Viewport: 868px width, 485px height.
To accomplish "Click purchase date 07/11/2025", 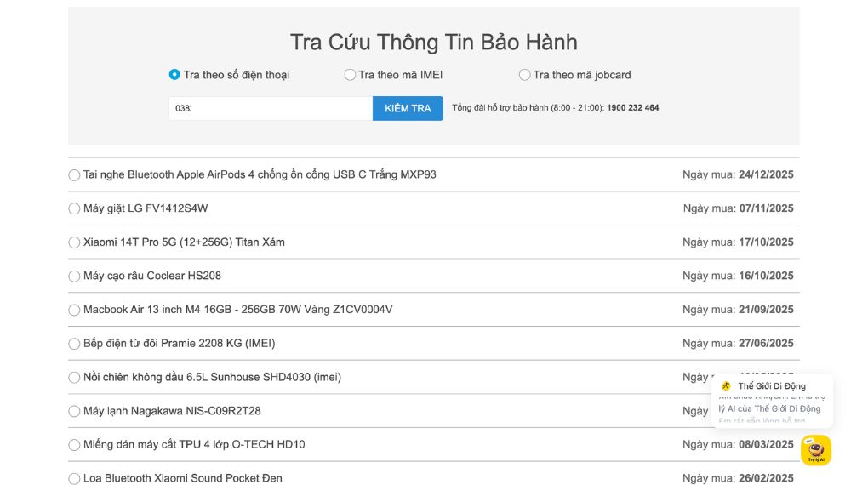I will coord(766,208).
